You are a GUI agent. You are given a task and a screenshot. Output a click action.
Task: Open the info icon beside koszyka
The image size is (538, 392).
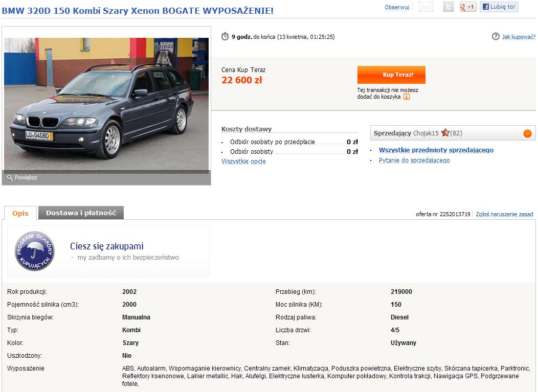click(407, 97)
